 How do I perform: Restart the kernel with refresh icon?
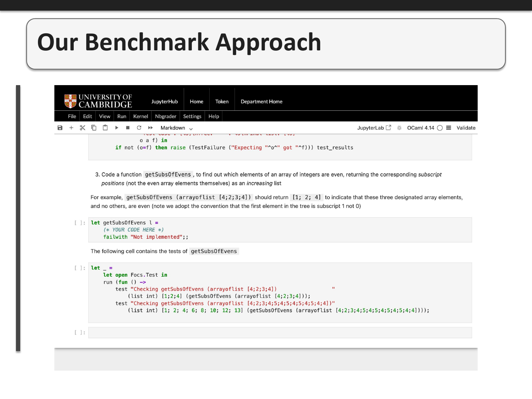(x=139, y=128)
